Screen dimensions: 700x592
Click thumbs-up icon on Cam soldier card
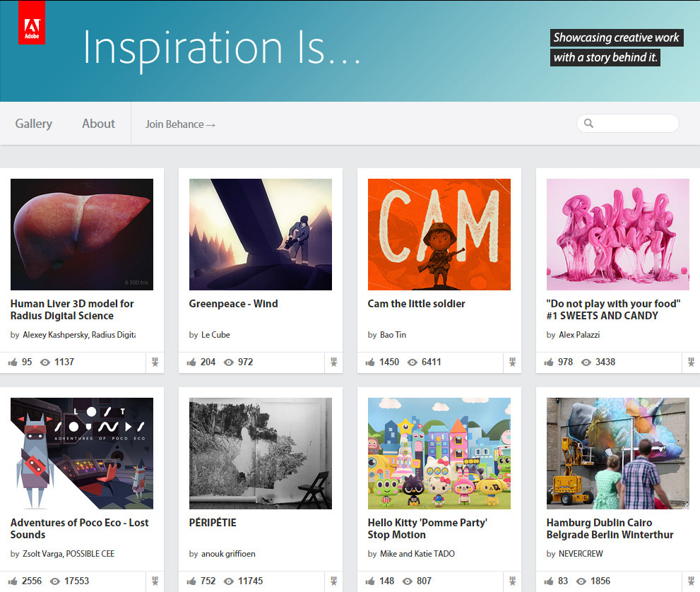click(369, 362)
